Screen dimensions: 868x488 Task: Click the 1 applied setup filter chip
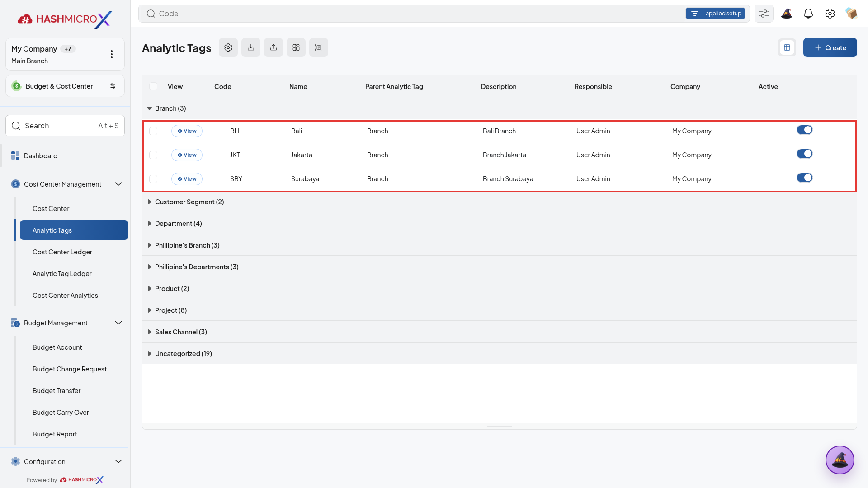[x=715, y=14]
